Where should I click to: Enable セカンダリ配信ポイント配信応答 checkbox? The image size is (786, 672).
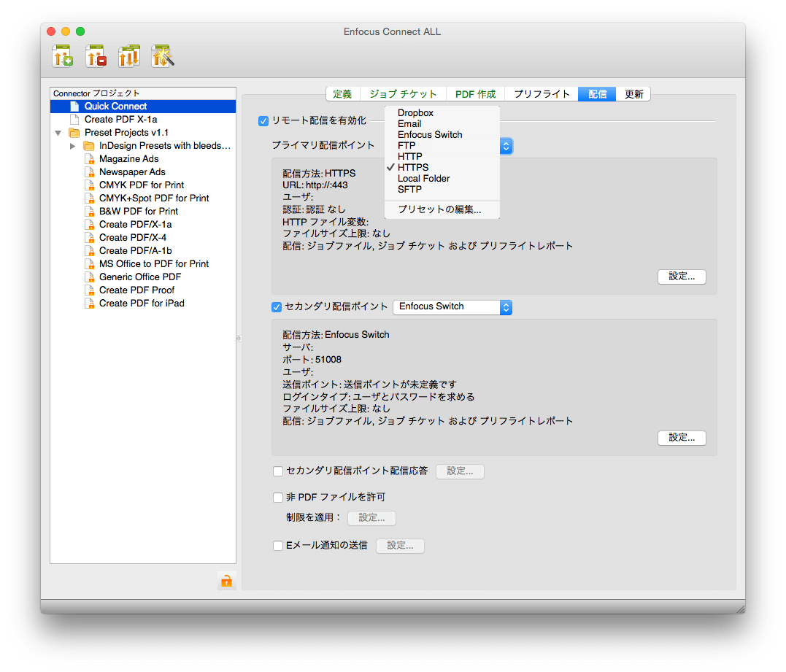pyautogui.click(x=278, y=471)
